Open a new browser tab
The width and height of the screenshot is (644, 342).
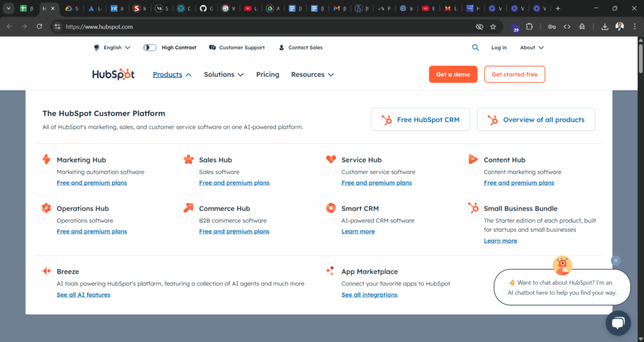click(557, 8)
